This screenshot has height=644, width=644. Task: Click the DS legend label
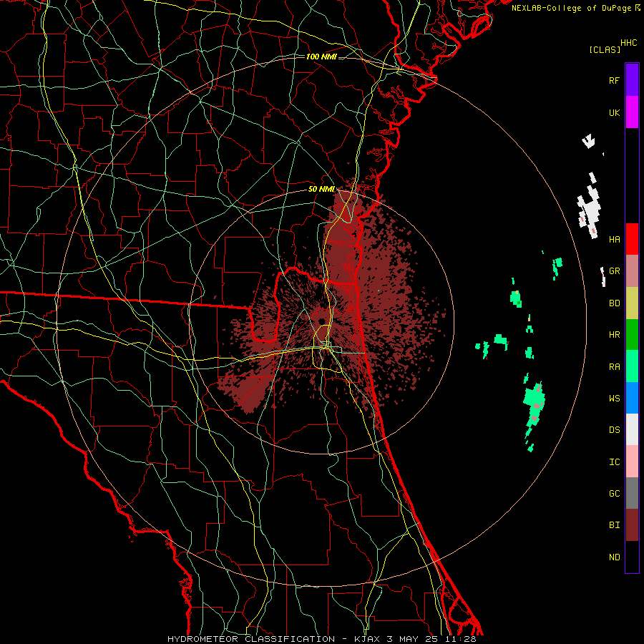point(614,429)
